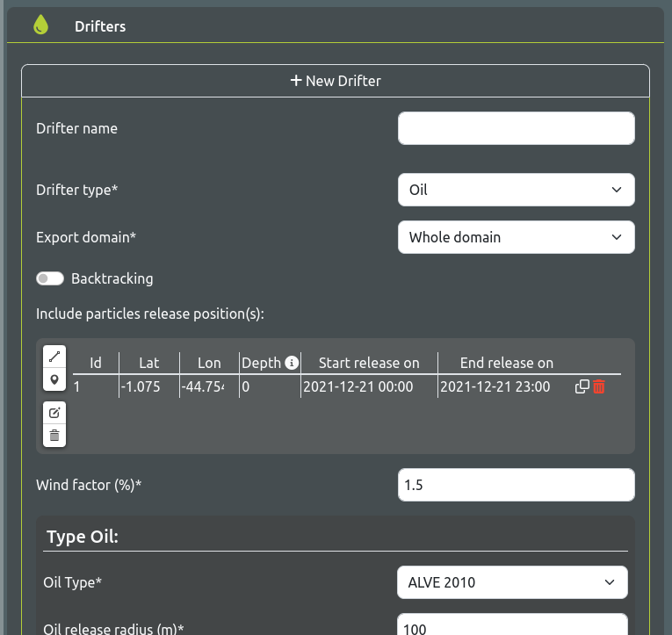Open the Drifter type dropdown
The width and height of the screenshot is (672, 635).
(516, 190)
